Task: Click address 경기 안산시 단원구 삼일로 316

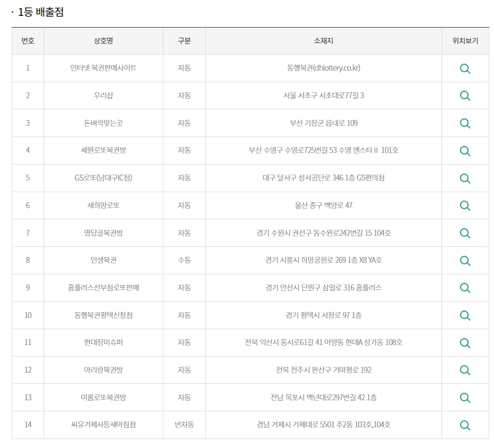Action: 310,288
